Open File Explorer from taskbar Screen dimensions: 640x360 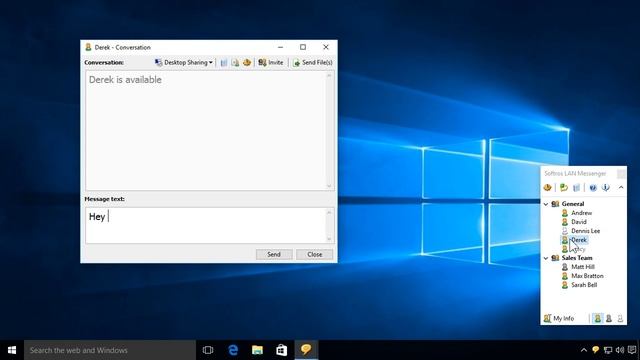pos(258,350)
